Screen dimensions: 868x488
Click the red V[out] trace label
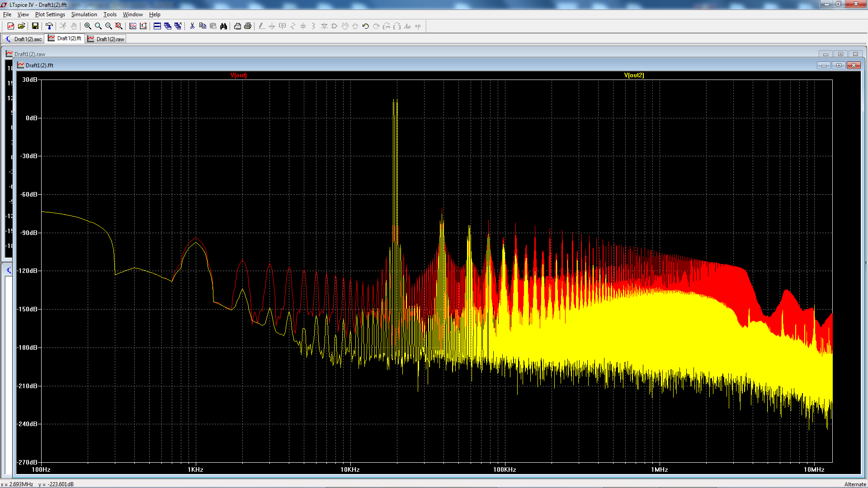[x=238, y=75]
